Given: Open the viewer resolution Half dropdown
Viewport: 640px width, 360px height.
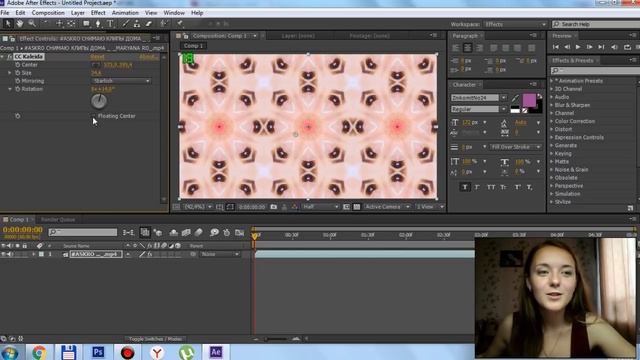Looking at the screenshot, I should 320,207.
